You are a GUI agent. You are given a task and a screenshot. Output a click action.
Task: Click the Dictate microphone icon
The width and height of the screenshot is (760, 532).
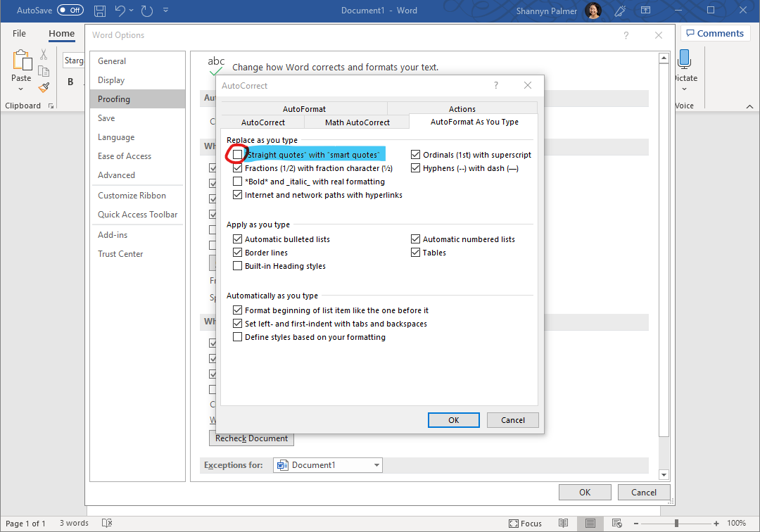coord(685,59)
